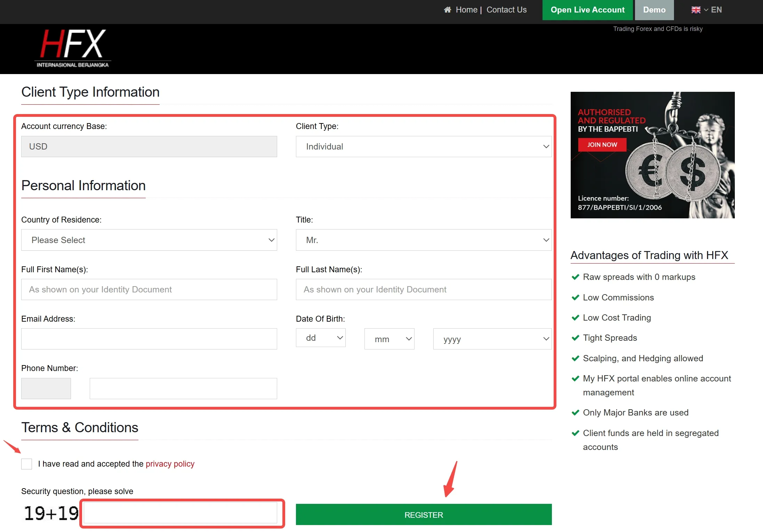Click the Account currency Base USD field
Viewport: 763px width, 532px height.
149,146
